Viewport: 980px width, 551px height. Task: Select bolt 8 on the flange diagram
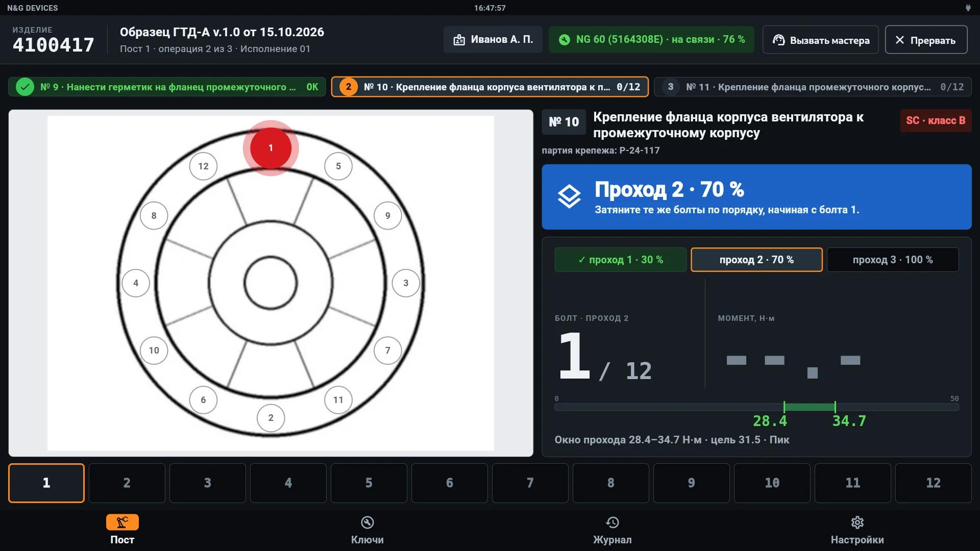click(154, 215)
